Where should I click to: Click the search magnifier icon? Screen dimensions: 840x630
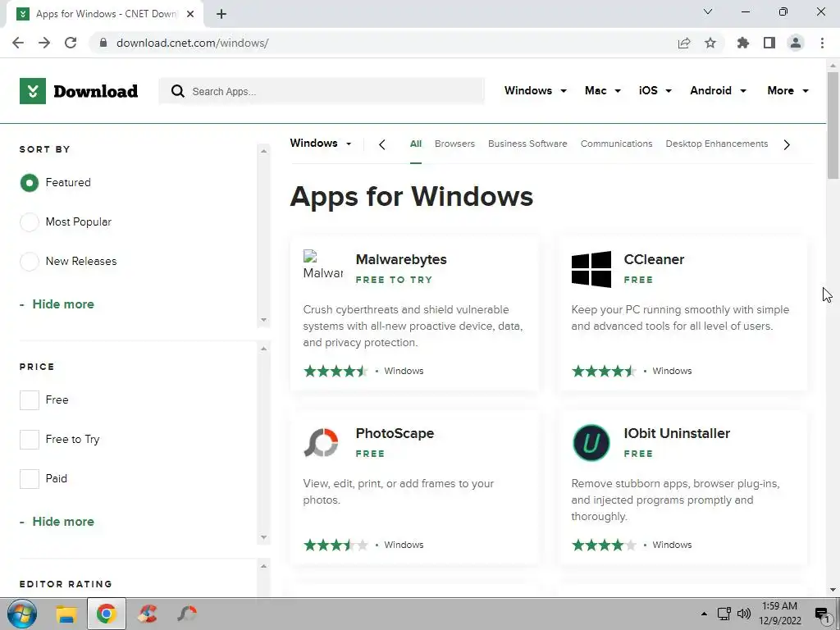pos(178,91)
